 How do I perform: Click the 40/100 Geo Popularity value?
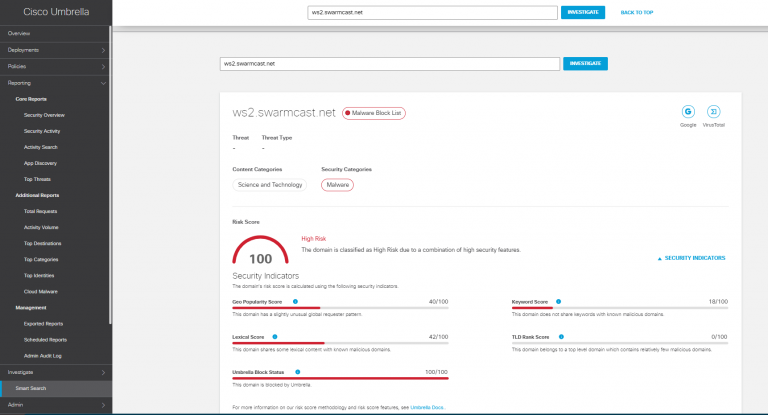[x=438, y=302]
